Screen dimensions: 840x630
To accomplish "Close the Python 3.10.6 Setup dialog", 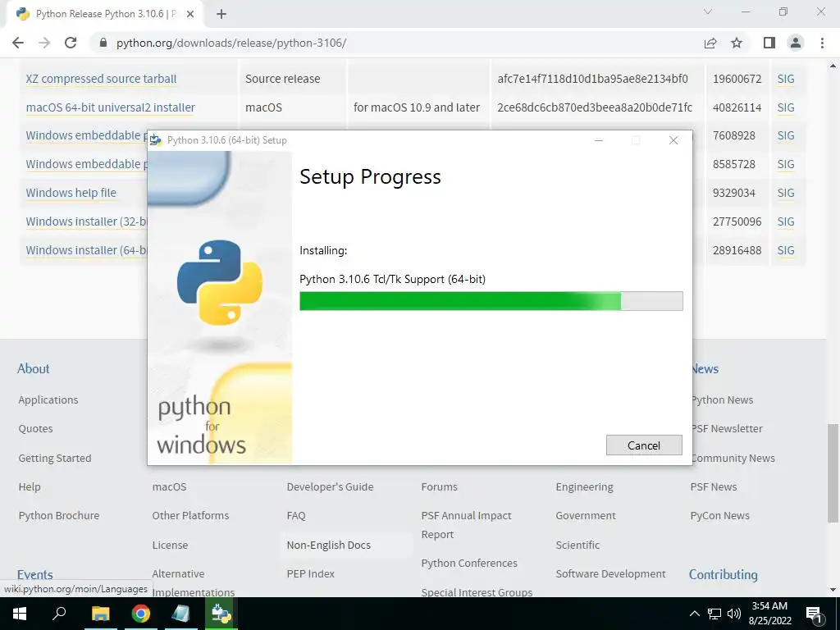I will [673, 140].
